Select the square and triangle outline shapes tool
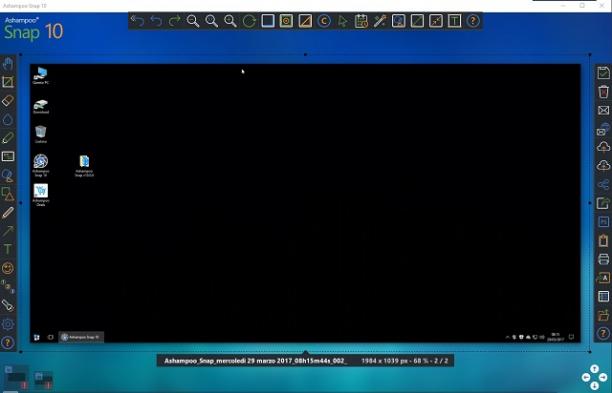Viewport: 612px width, 393px height. tap(8, 194)
